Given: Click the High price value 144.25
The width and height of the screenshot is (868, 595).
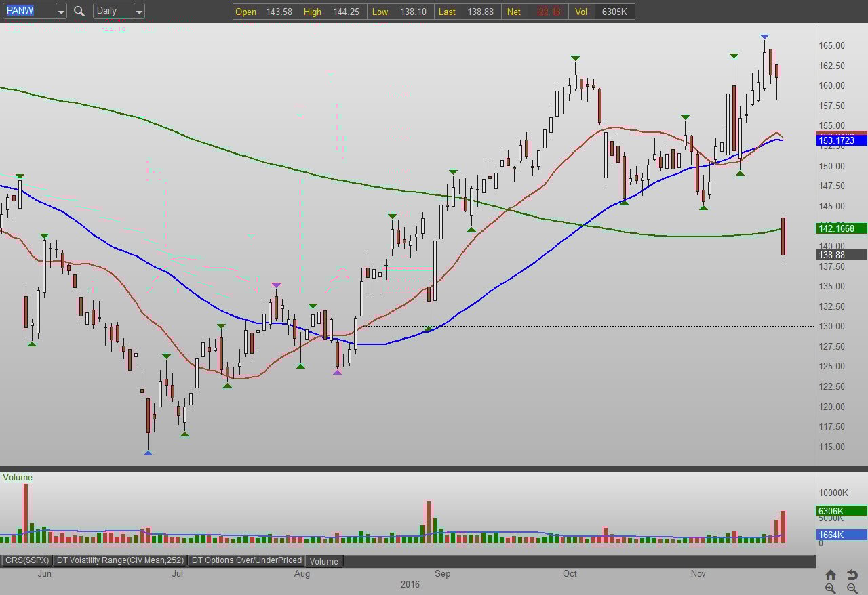Looking at the screenshot, I should pyautogui.click(x=346, y=12).
